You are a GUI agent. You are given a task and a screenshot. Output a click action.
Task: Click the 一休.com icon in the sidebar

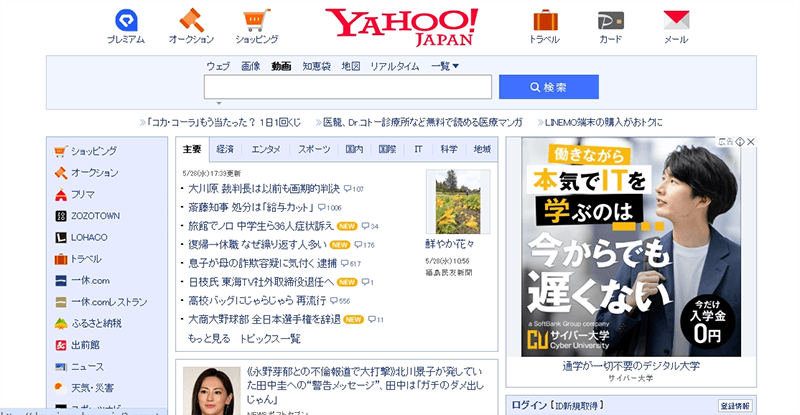pyautogui.click(x=61, y=281)
